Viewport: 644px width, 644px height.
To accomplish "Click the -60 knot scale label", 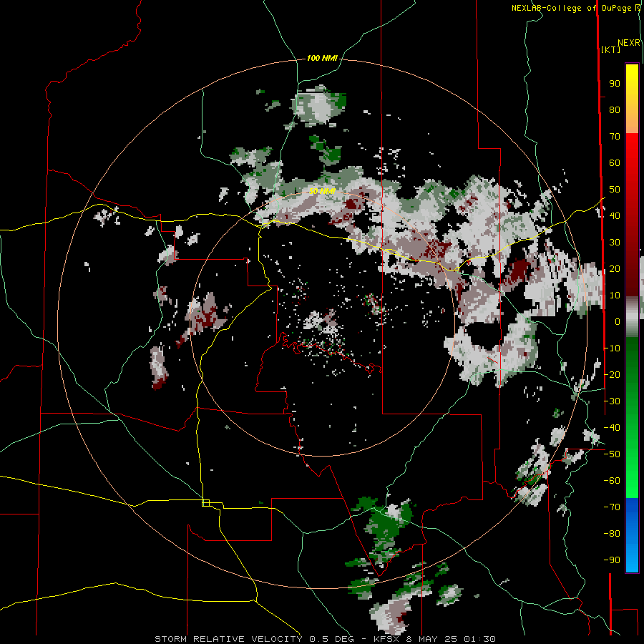I will (x=612, y=481).
